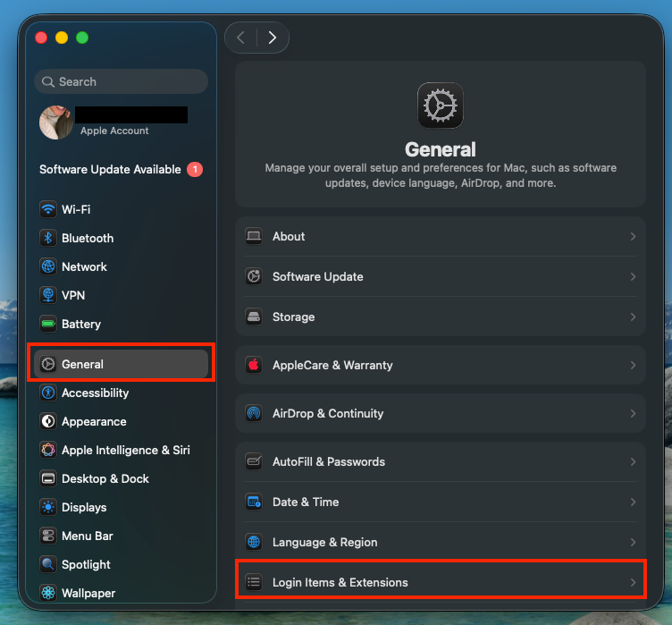Open Bluetooth settings label
672x625 pixels.
pyautogui.click(x=88, y=238)
